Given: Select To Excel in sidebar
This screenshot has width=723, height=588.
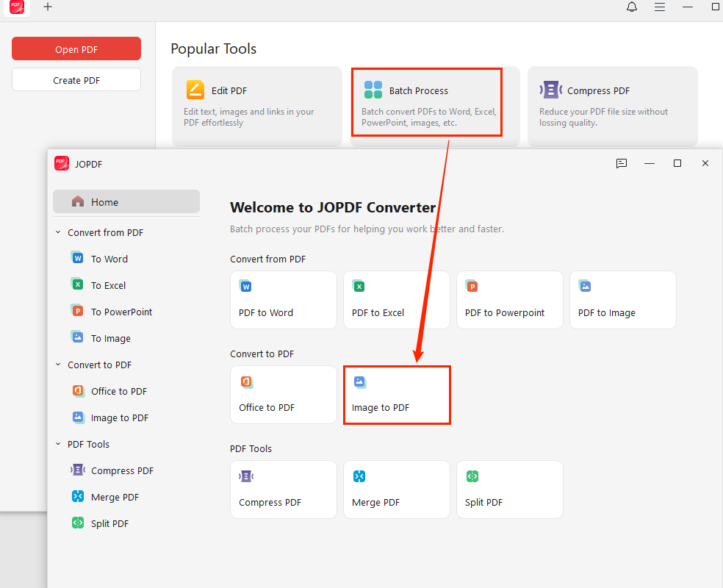Looking at the screenshot, I should [108, 285].
